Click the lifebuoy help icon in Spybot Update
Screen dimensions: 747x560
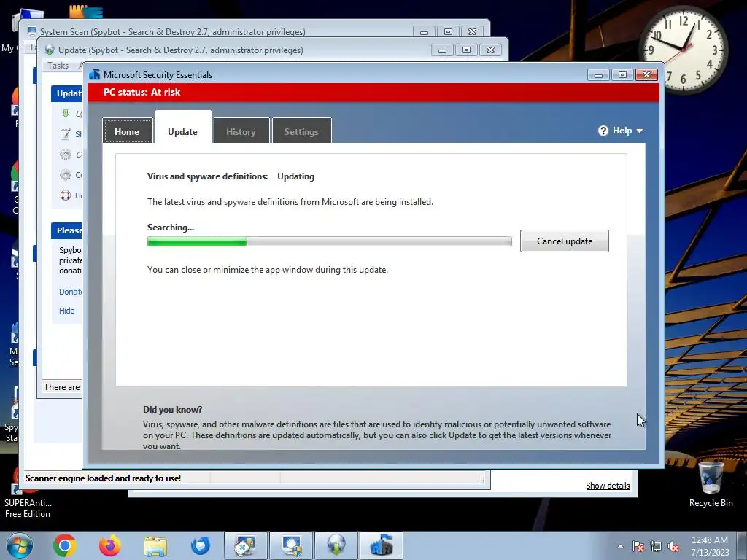tap(66, 195)
